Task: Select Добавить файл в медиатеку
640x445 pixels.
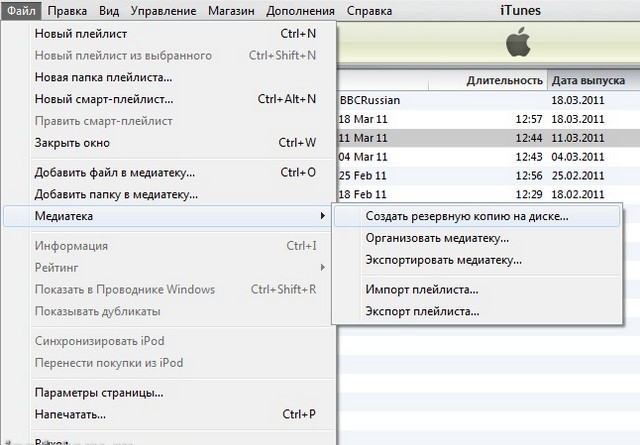Action: point(176,173)
